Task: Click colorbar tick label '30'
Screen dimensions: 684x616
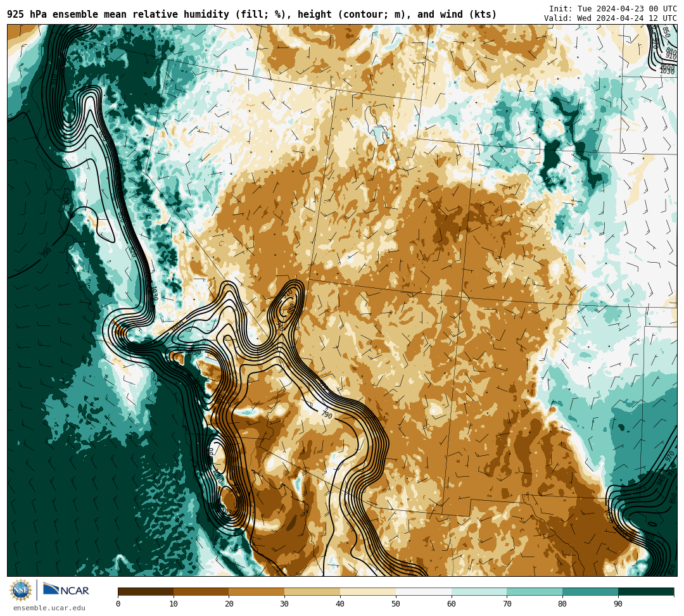Action: (x=285, y=604)
